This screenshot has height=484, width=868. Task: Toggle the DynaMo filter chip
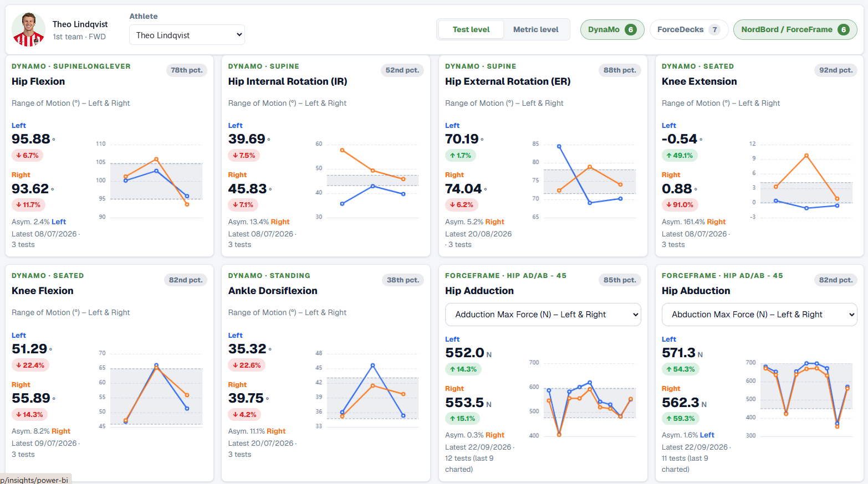(x=612, y=29)
